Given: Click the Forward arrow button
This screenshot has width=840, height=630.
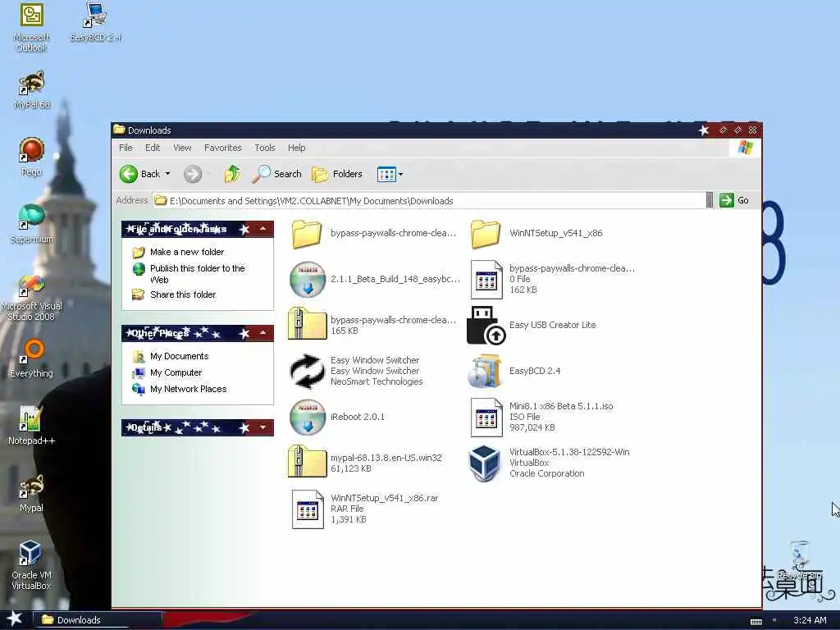Looking at the screenshot, I should [193, 174].
